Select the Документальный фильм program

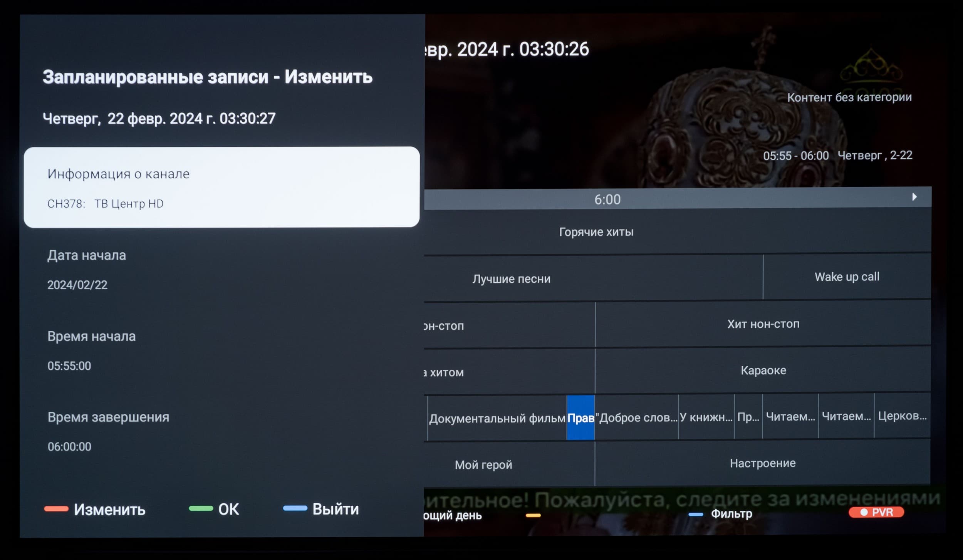coord(497,418)
